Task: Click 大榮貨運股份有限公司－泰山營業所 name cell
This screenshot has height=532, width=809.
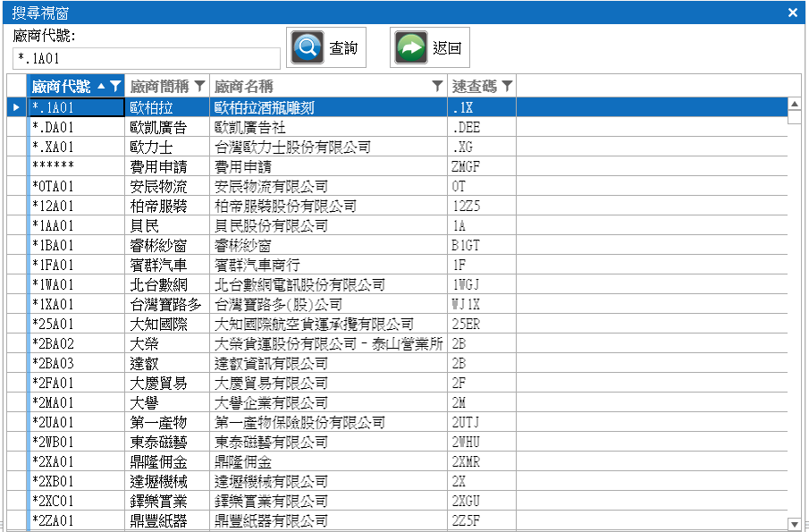Action: (329, 343)
